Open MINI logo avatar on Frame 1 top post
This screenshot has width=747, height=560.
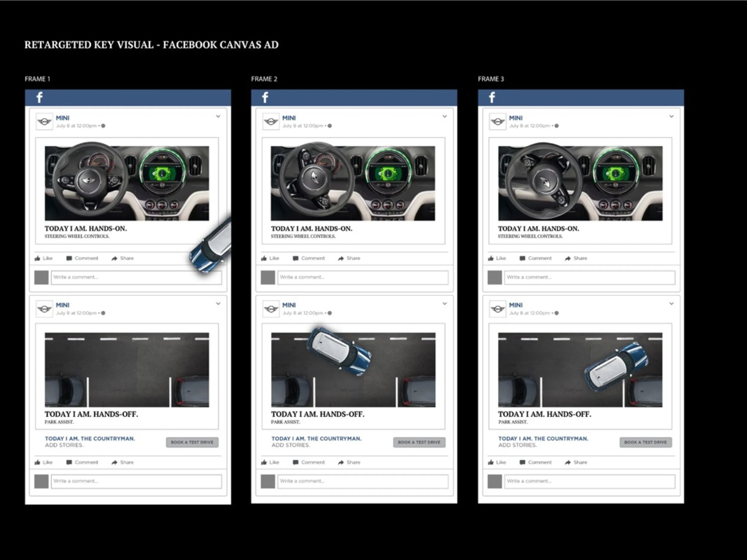[44, 122]
